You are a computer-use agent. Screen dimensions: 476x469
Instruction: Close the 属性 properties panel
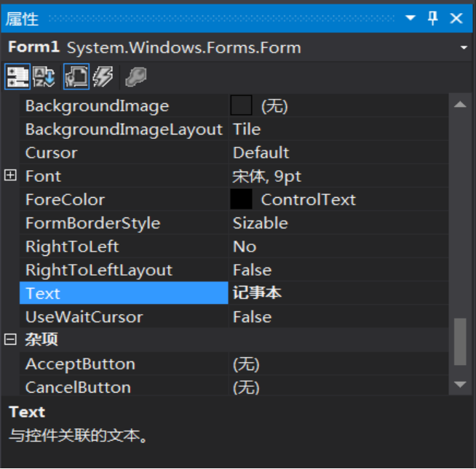click(x=456, y=18)
